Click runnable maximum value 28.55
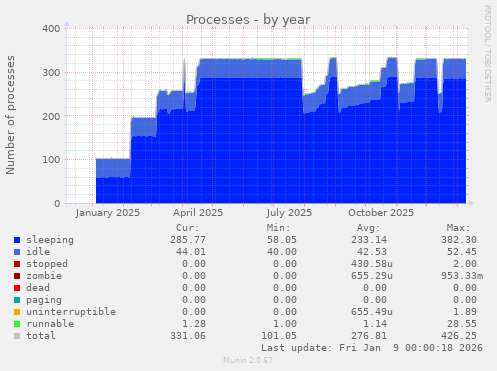 [462, 324]
